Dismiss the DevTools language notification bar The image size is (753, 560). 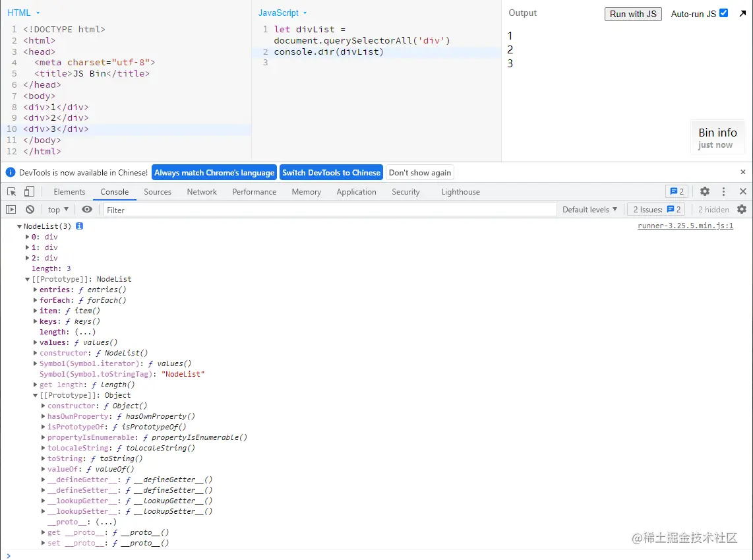743,172
